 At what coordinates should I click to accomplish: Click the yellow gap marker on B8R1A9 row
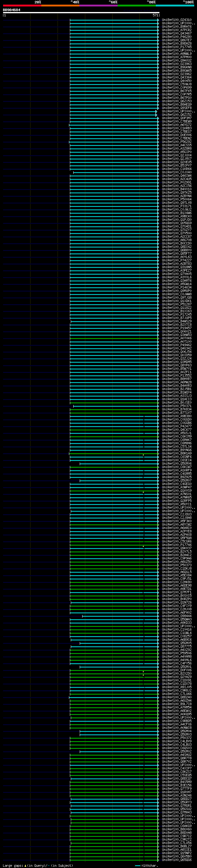pyautogui.click(x=143, y=454)
